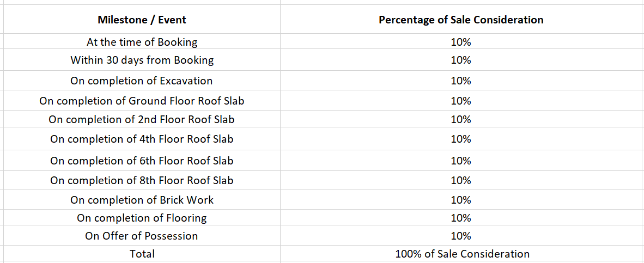This screenshot has height=263, width=644.
Task: Select the 10% cell for Booking
Action: pyautogui.click(x=462, y=42)
